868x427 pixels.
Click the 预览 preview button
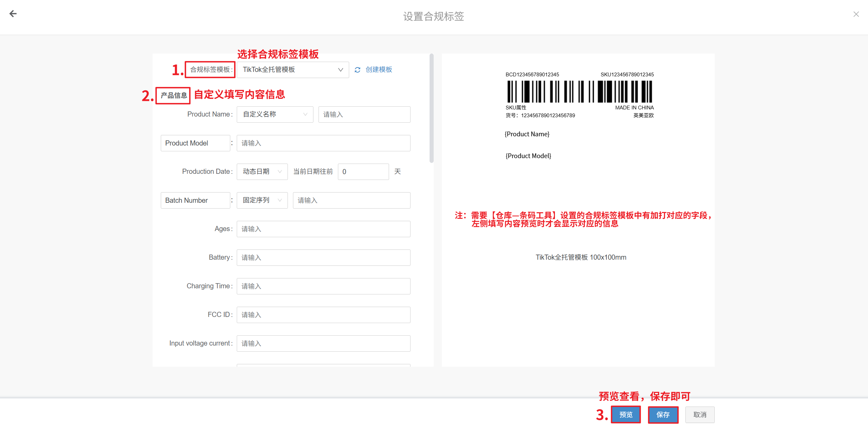click(x=625, y=415)
